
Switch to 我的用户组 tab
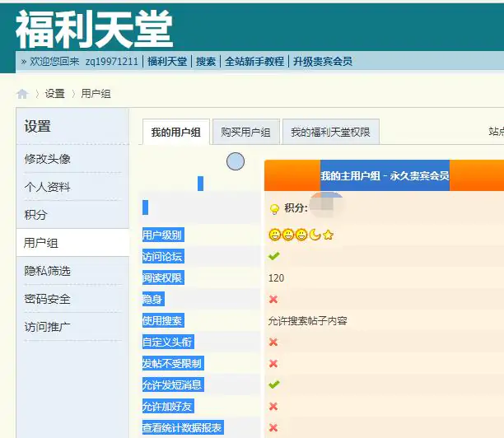pyautogui.click(x=175, y=132)
